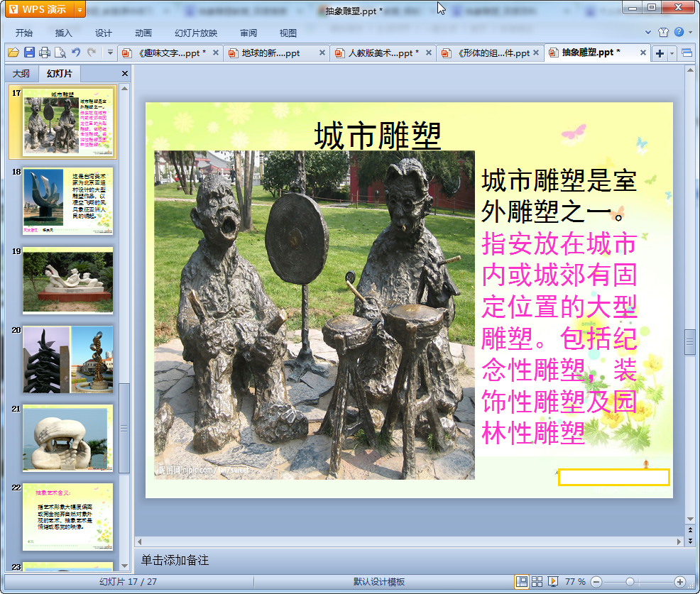The height and width of the screenshot is (594, 700).
Task: Close the 抽象雕塑.ppt document tab
Action: pyautogui.click(x=643, y=53)
